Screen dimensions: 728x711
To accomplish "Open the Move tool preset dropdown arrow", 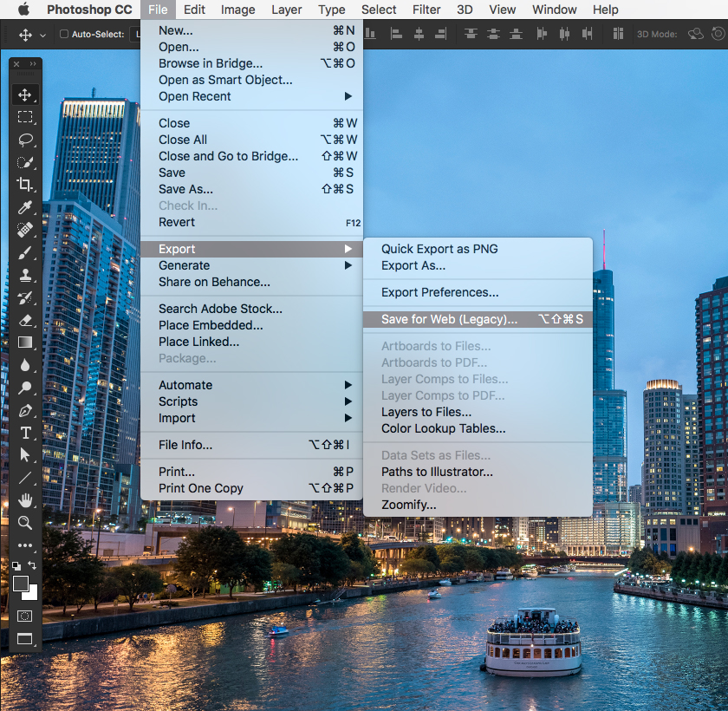I will (42, 36).
